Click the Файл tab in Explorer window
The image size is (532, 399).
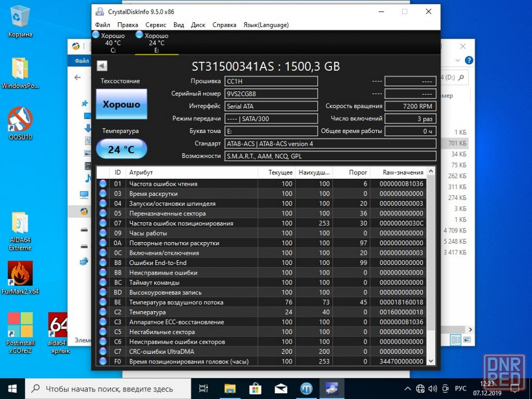82,61
